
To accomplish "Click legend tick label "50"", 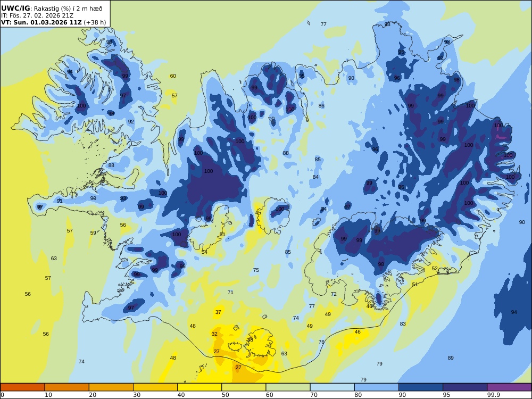I will 225,395.
